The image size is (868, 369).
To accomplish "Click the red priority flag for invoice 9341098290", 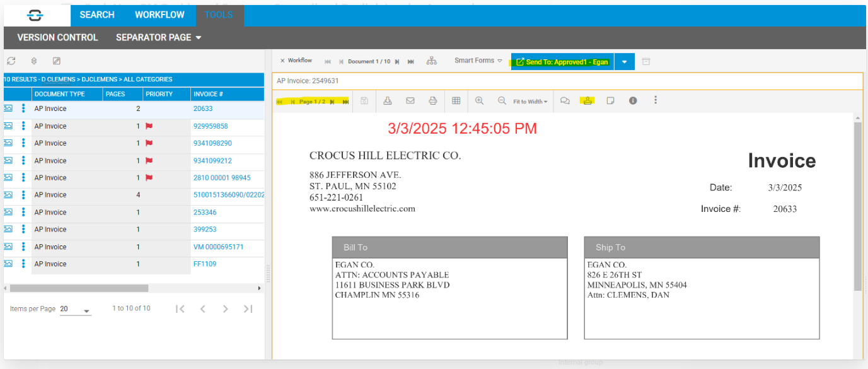I will click(x=149, y=143).
